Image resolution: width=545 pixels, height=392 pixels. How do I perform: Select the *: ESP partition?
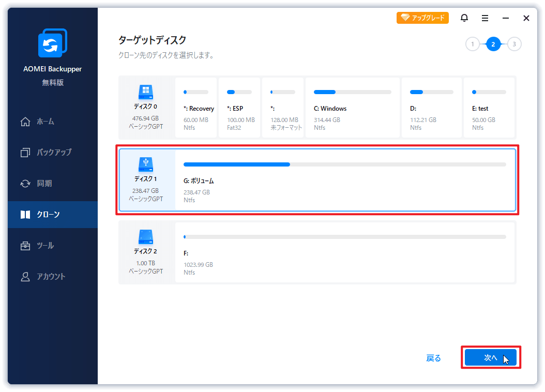point(239,108)
